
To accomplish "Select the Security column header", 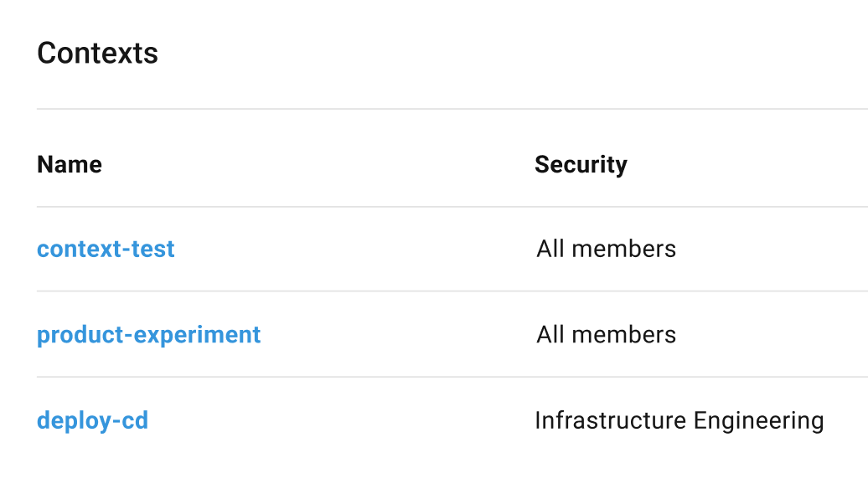I will 581,165.
